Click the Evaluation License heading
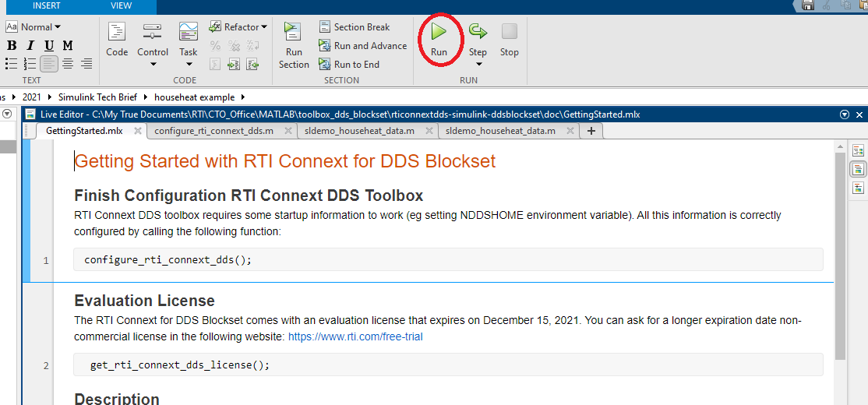Image resolution: width=868 pixels, height=405 pixels. tap(144, 301)
